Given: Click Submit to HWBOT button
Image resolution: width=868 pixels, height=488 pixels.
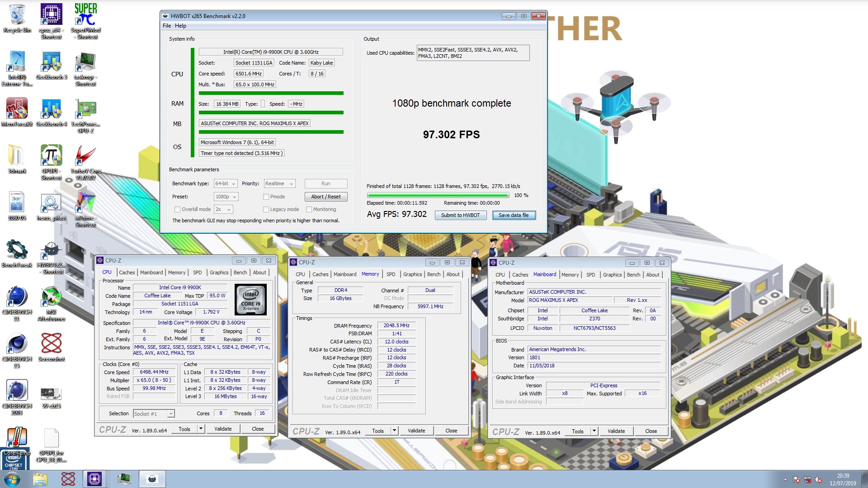Looking at the screenshot, I should (460, 215).
